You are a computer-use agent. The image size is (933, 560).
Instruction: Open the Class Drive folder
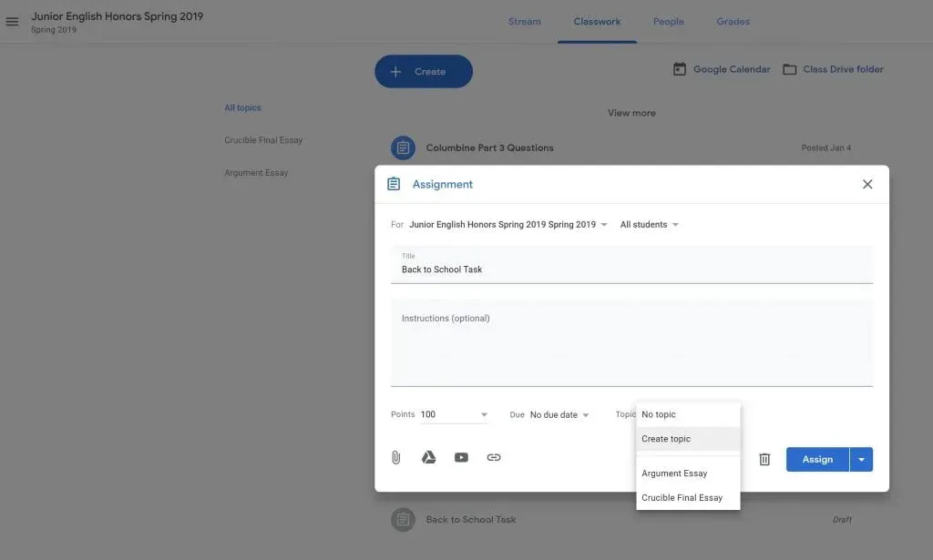pos(833,69)
